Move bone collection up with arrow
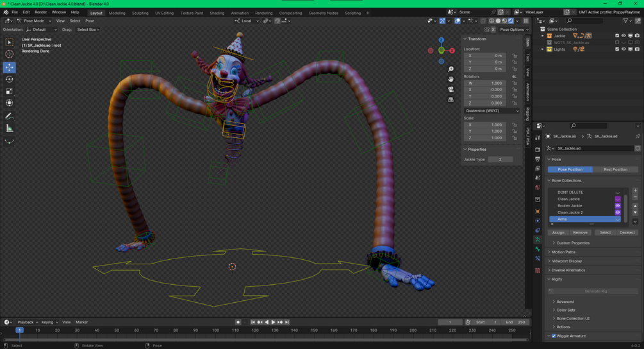 [x=636, y=206]
